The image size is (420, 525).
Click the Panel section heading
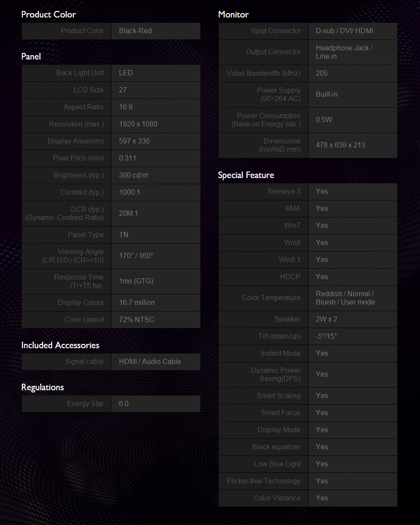point(31,56)
